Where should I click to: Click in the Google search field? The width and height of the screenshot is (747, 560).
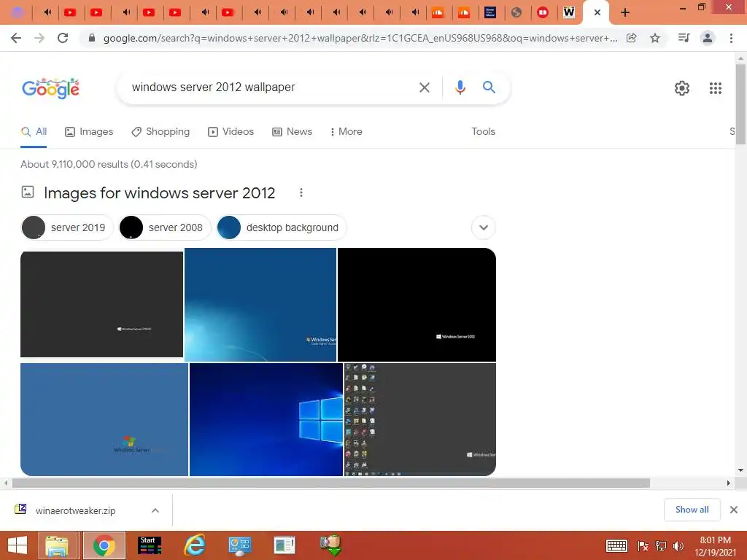pyautogui.click(x=271, y=87)
